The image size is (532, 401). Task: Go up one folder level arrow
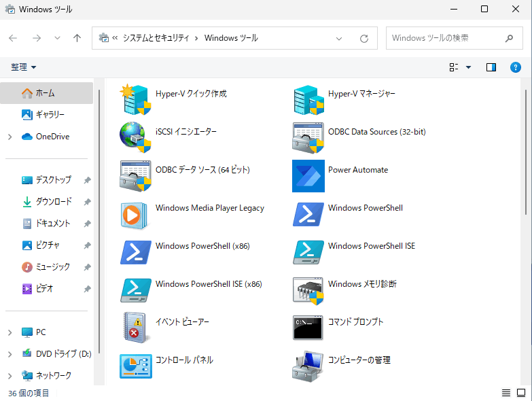[x=77, y=38]
